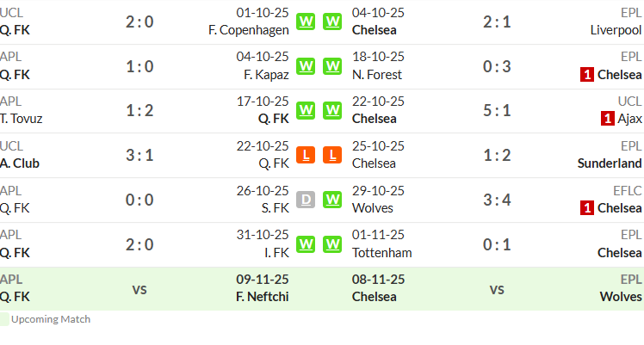
Task: Open the Tottenham team link
Action: (382, 253)
